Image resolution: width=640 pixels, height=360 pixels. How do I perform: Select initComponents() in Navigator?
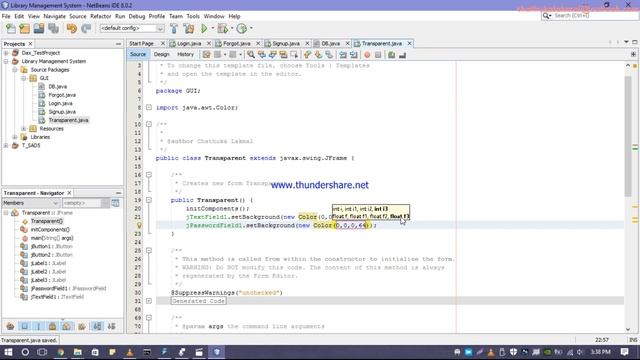click(x=50, y=229)
